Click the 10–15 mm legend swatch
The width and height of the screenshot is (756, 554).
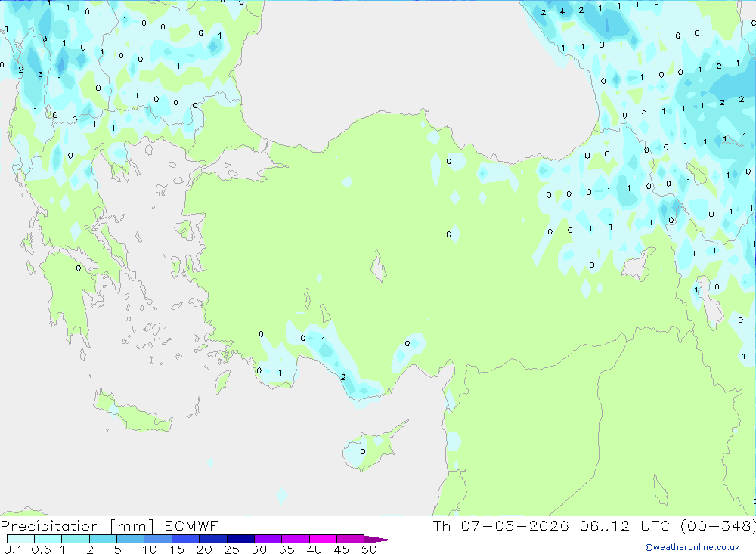tap(158, 539)
